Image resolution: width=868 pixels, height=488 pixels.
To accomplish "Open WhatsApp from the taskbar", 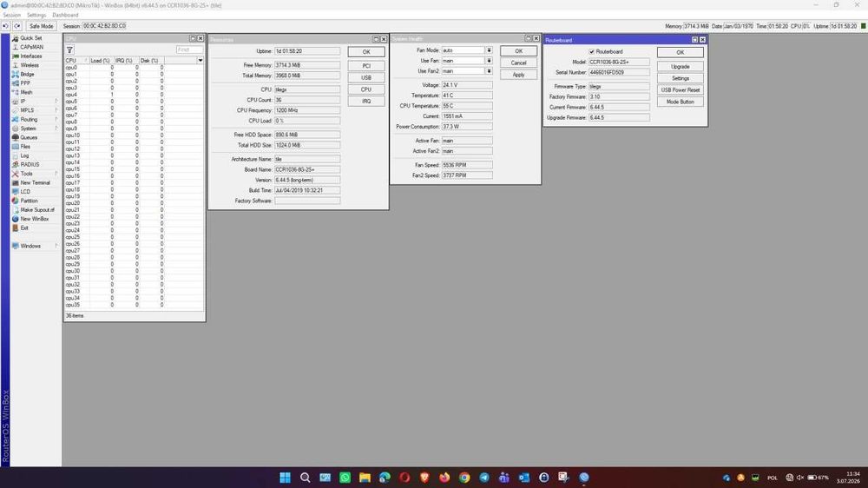I will tap(345, 478).
